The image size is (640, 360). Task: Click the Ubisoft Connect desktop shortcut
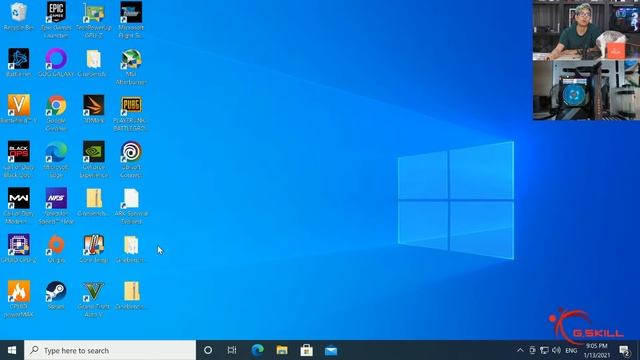point(131,159)
